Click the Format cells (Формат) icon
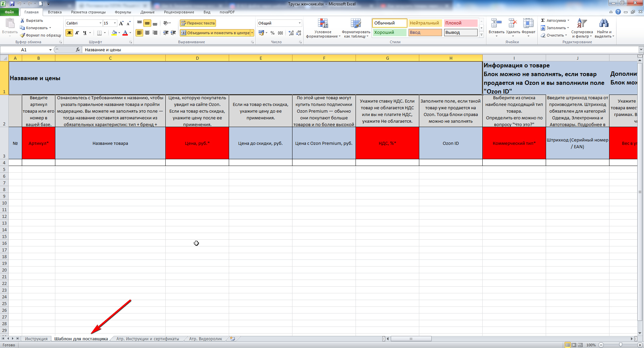This screenshot has width=644, height=348. point(528,23)
